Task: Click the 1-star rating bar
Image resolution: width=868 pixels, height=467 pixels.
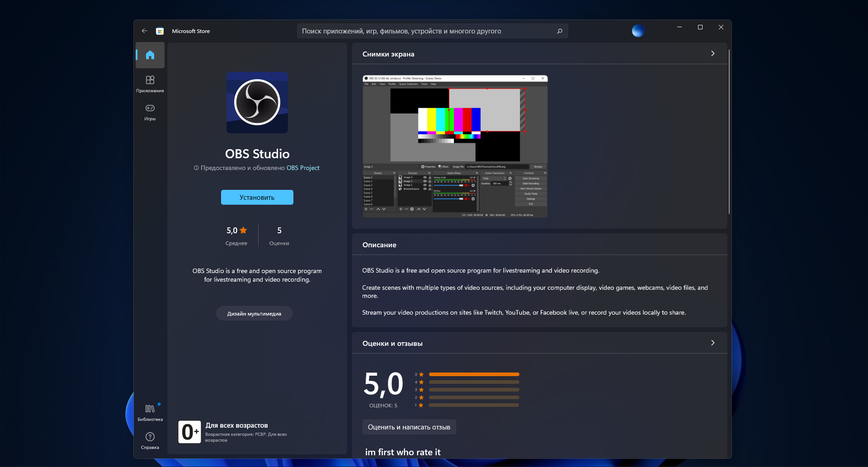Action: pyautogui.click(x=474, y=405)
